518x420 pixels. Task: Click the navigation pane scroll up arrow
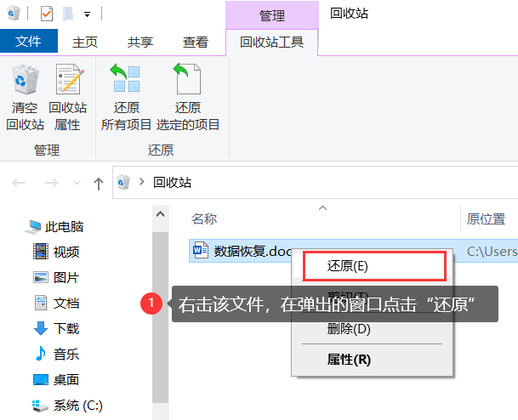click(161, 214)
